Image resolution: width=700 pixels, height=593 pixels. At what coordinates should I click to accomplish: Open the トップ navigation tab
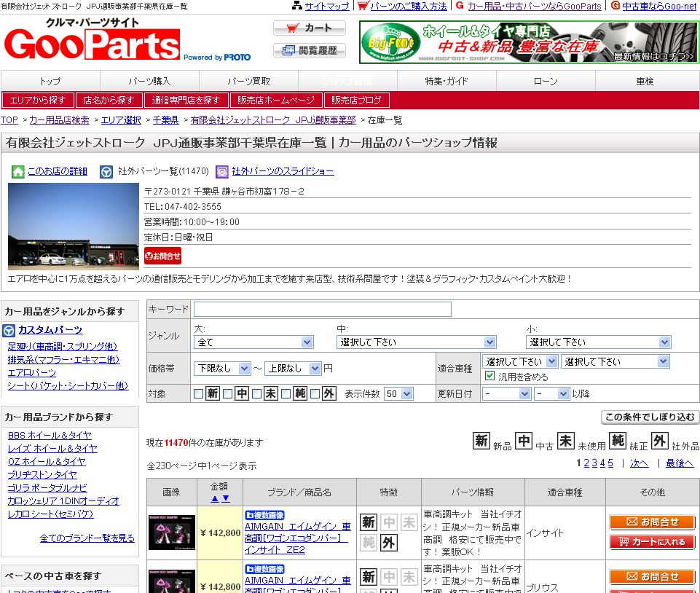click(x=50, y=82)
